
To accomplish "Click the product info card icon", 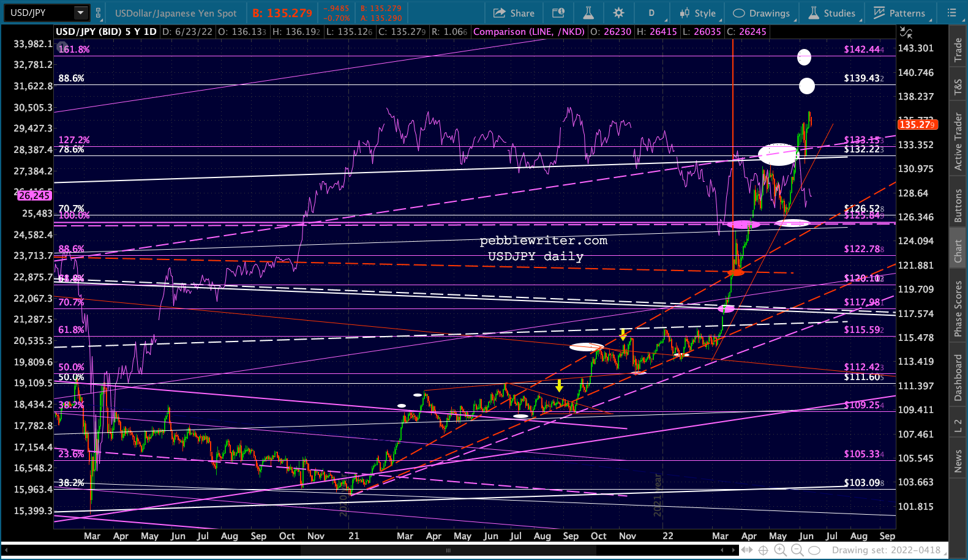I will pos(558,13).
